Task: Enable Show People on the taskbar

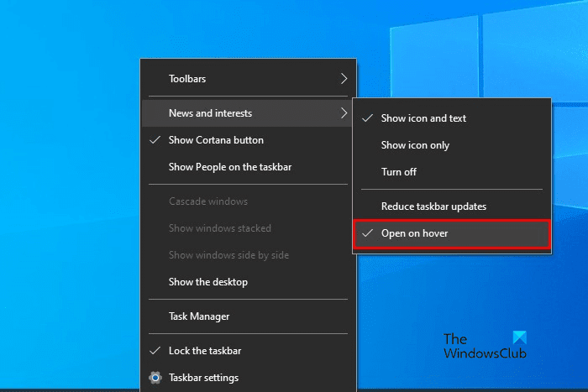Action: tap(249, 167)
